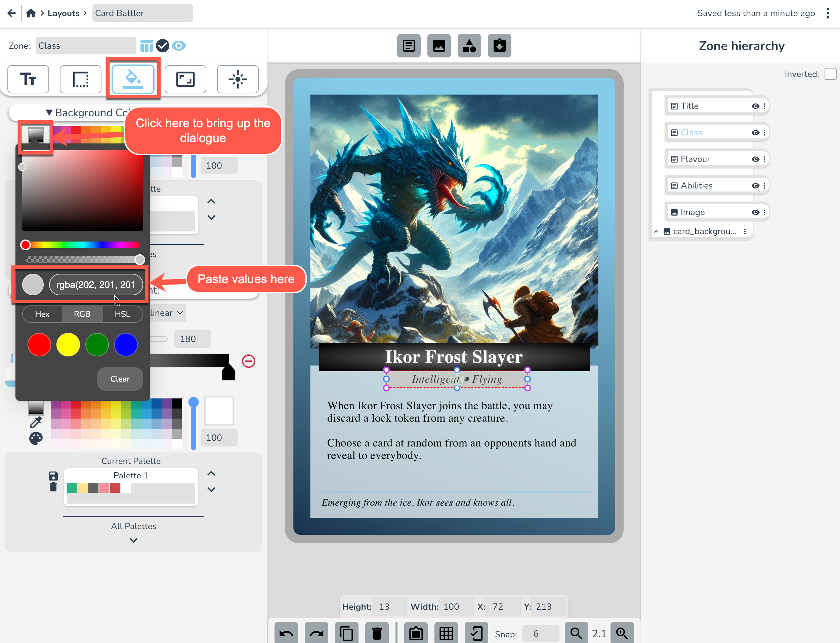840x643 pixels.
Task: Hide the Flavour zone with eye icon
Action: (755, 159)
